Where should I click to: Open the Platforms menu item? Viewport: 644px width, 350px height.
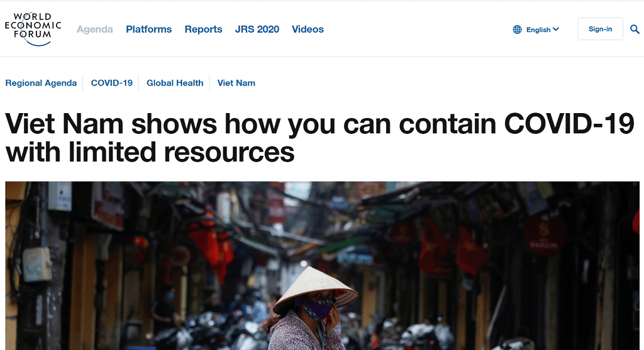[148, 29]
